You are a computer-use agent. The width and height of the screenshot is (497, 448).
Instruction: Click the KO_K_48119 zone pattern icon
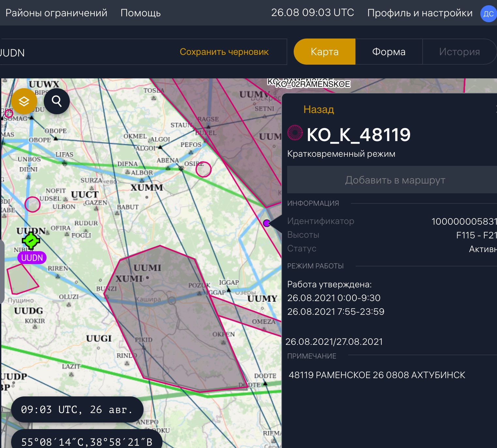pos(295,133)
